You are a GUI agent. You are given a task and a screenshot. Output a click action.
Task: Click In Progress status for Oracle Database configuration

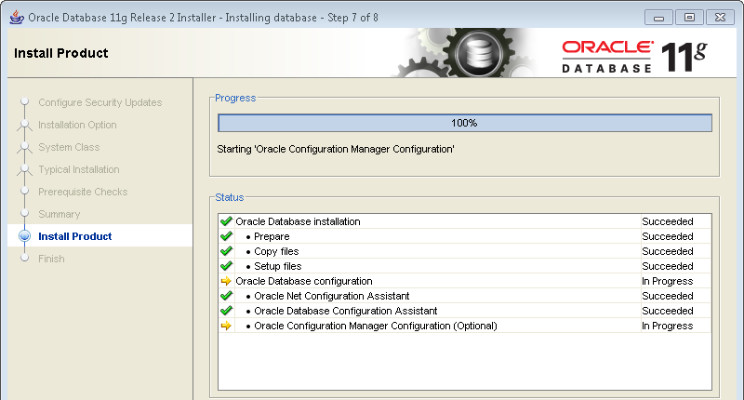668,281
